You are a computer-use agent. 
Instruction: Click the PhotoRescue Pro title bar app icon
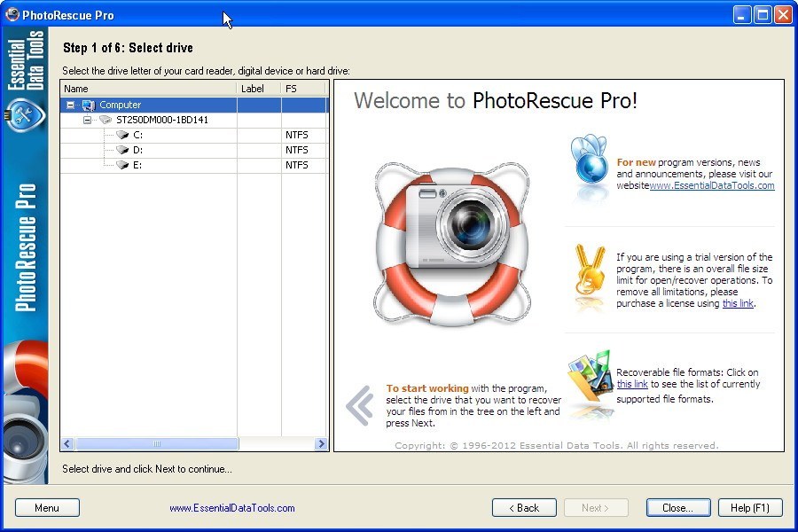tap(12, 14)
